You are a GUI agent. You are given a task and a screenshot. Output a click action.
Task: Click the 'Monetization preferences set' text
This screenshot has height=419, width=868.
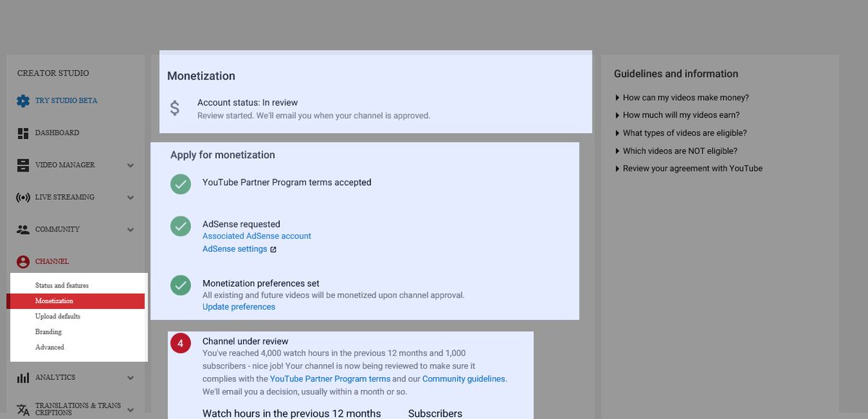pyautogui.click(x=261, y=284)
